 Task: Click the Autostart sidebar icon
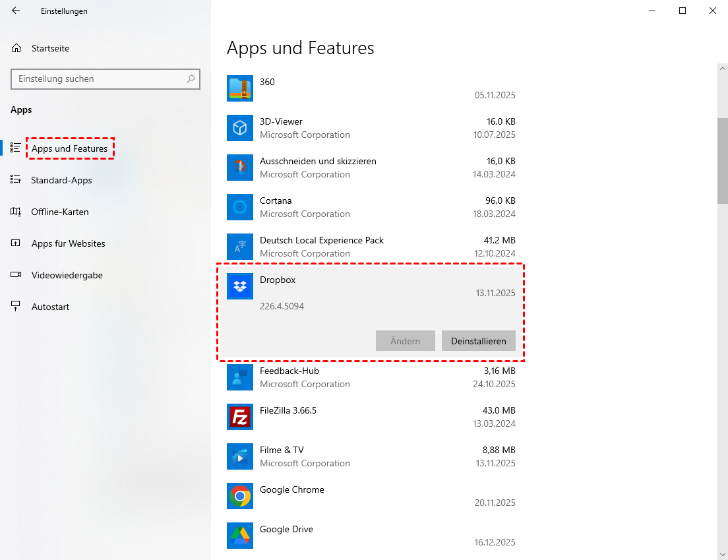(x=15, y=307)
